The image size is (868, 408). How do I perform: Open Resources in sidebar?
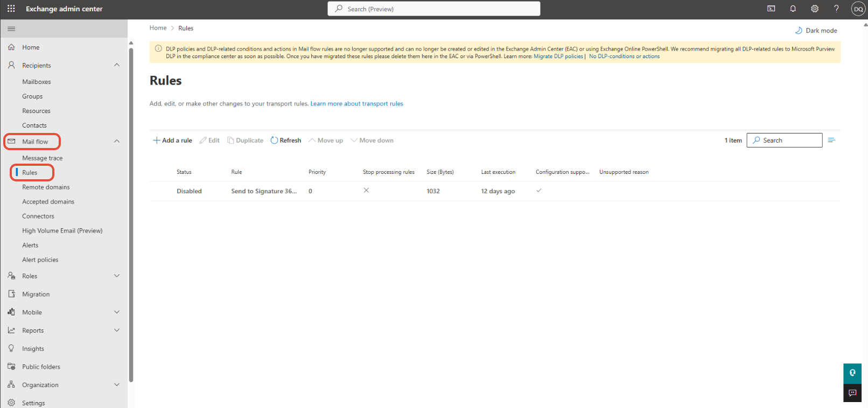(x=36, y=111)
